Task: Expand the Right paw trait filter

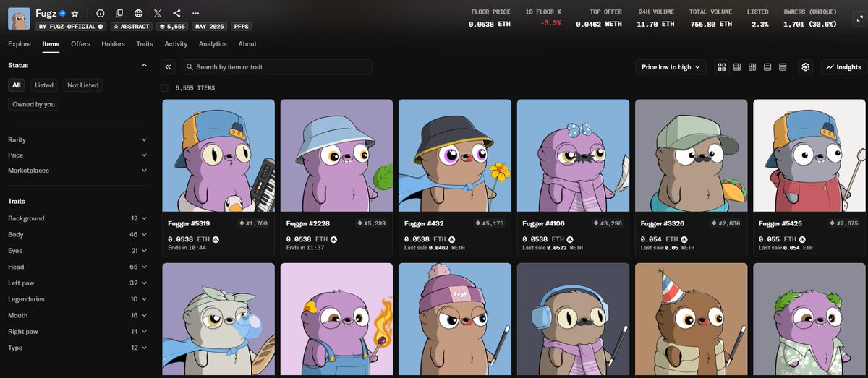Action: (x=77, y=331)
